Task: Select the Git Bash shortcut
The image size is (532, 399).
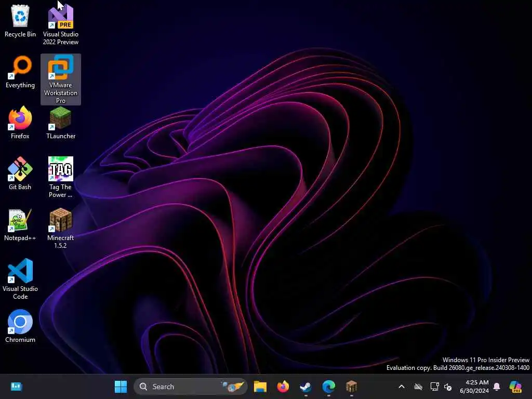Action: point(20,174)
